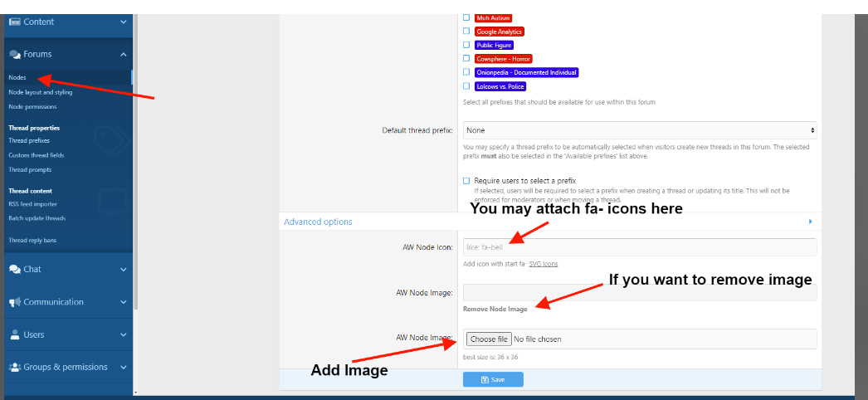Click the Chat section icon
Viewport: 868px width, 400px height.
click(x=15, y=270)
